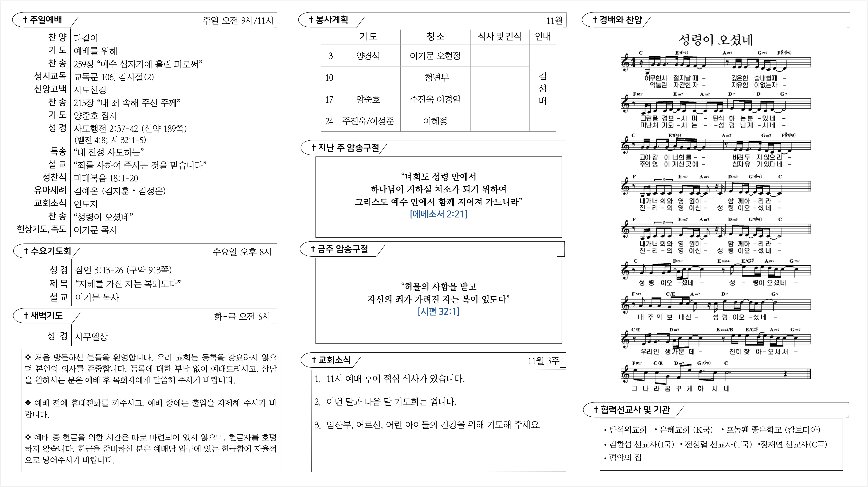Click the '[에베소서 2:21]' reference
This screenshot has height=487, width=868.
click(x=438, y=214)
